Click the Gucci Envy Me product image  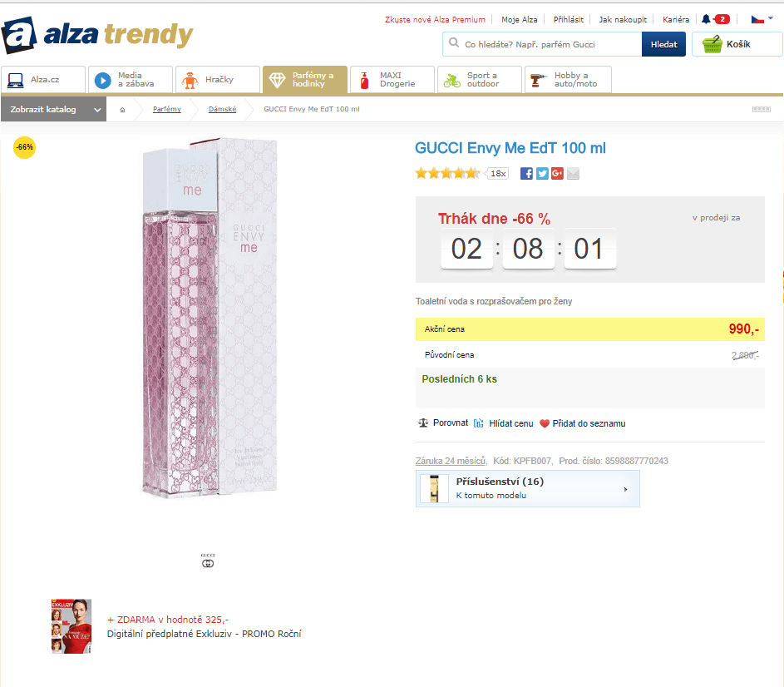click(x=210, y=320)
